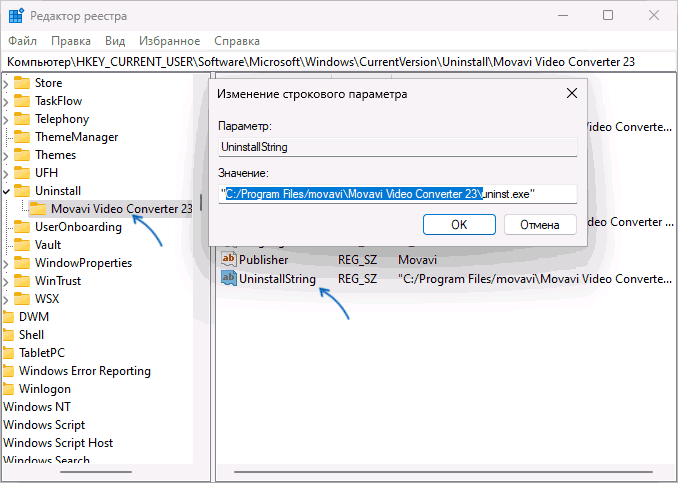Screen dimensions: 678x483
Task: Select the UserOnboarding key label
Action: click(78, 227)
